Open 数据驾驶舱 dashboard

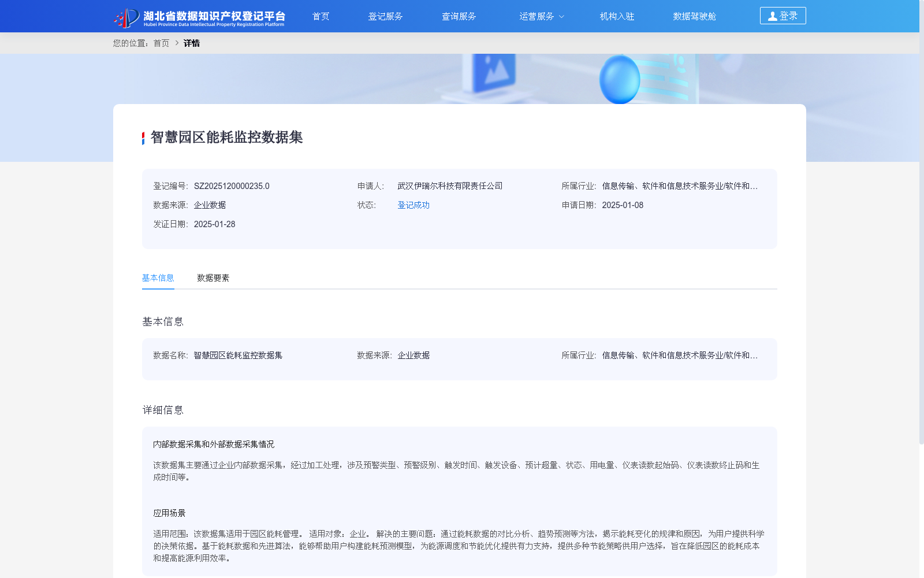coord(694,16)
